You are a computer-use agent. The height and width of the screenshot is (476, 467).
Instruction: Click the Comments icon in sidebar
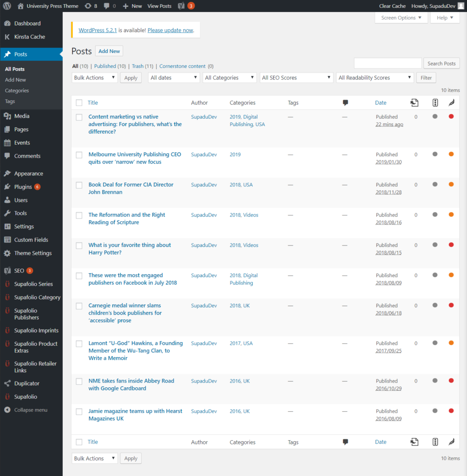7,156
